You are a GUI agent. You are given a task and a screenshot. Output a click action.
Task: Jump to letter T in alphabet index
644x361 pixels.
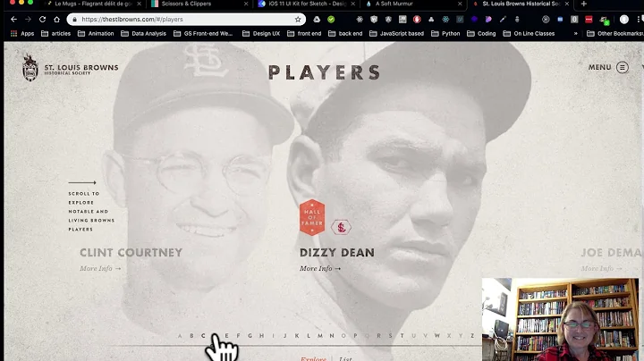pos(402,336)
